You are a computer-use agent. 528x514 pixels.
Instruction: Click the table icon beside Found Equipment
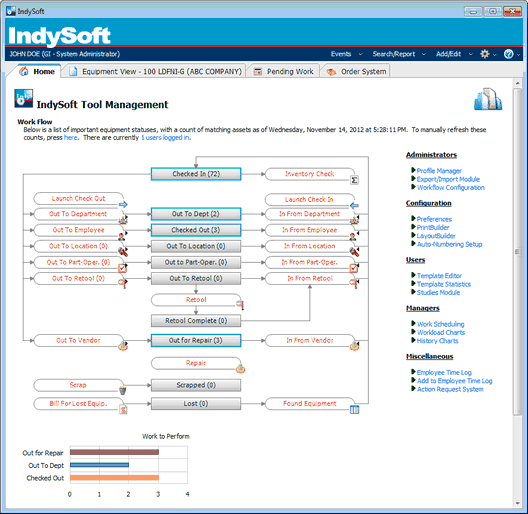(354, 410)
